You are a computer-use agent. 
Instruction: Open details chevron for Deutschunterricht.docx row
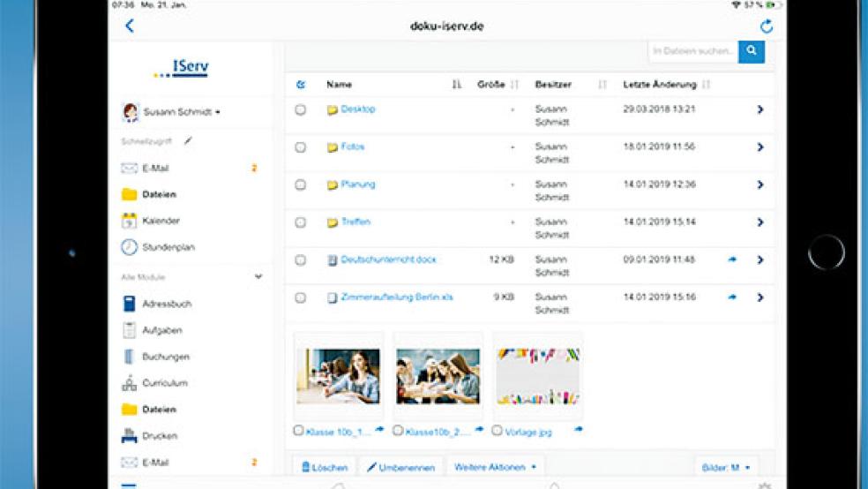(760, 260)
